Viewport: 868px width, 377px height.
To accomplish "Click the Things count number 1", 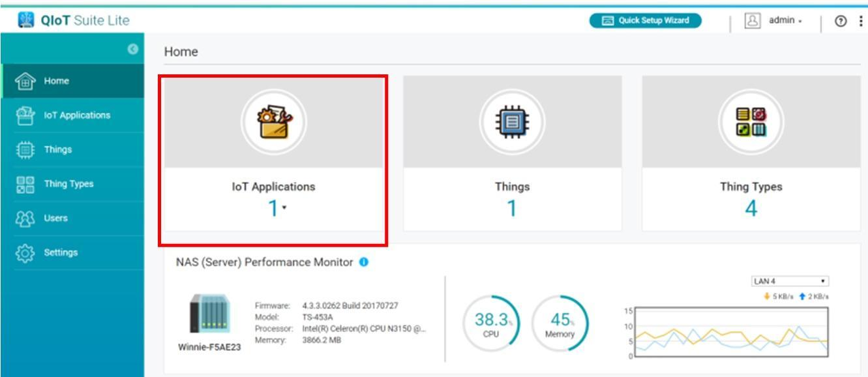I will pyautogui.click(x=512, y=209).
